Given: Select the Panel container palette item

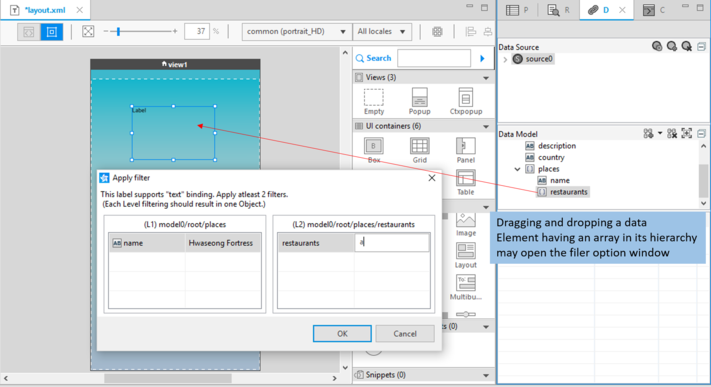Looking at the screenshot, I should [x=466, y=150].
